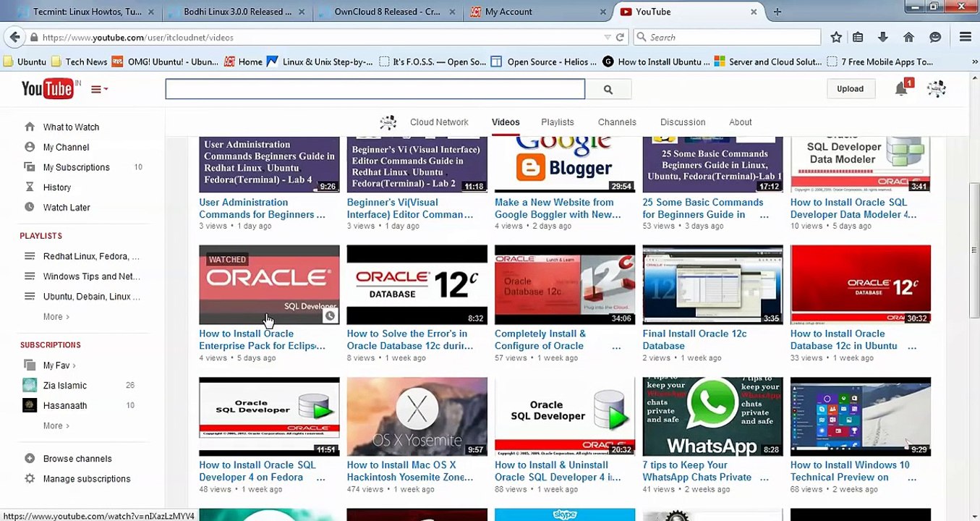
Task: Open Windows Tips and Net playlist
Action: [x=91, y=276]
